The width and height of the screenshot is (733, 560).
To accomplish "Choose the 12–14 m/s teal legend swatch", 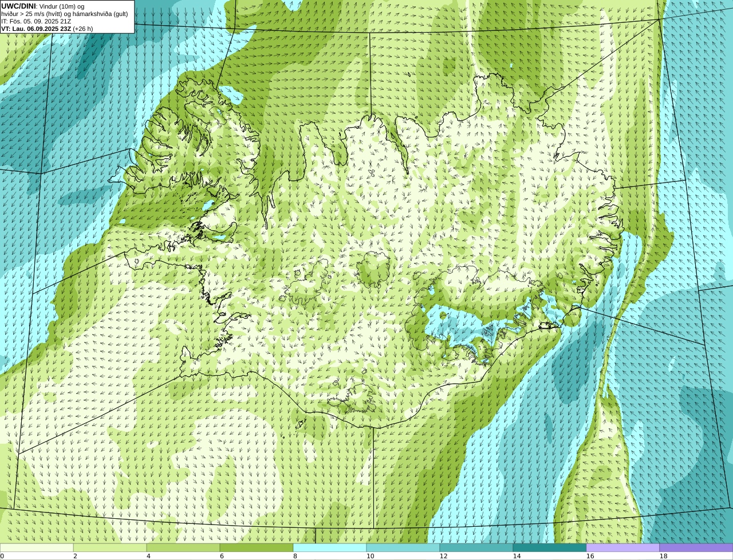I will (x=476, y=548).
